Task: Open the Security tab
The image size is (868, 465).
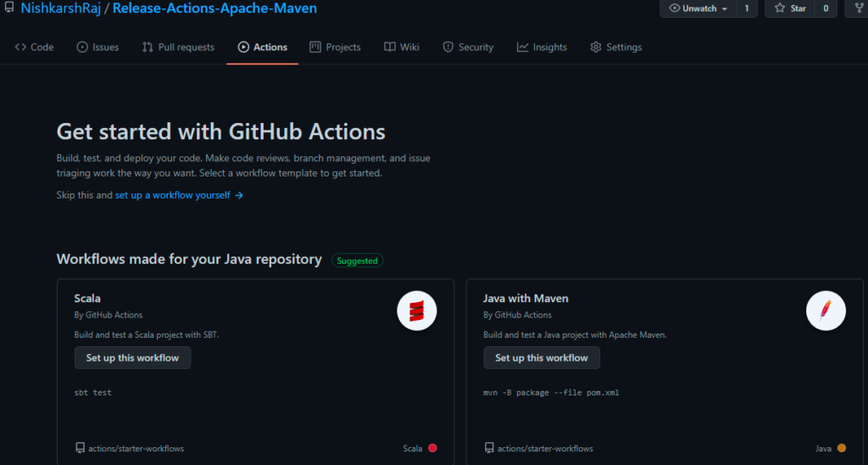Action: click(468, 48)
